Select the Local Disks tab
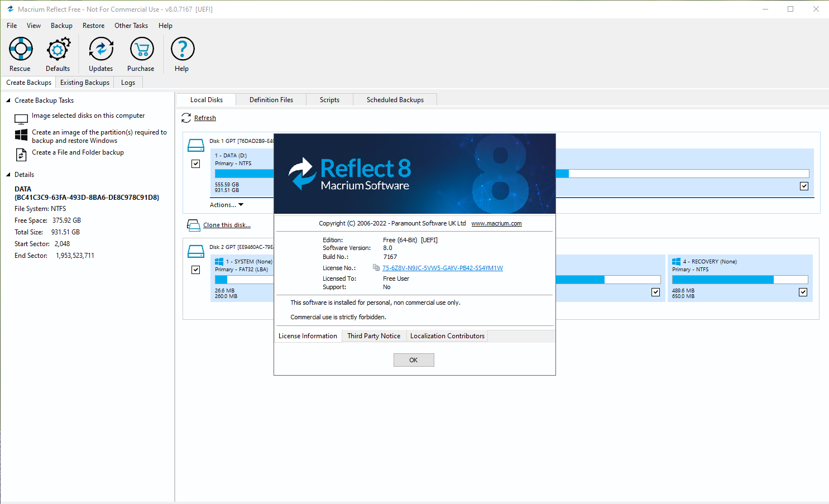The image size is (829, 504). (x=207, y=100)
